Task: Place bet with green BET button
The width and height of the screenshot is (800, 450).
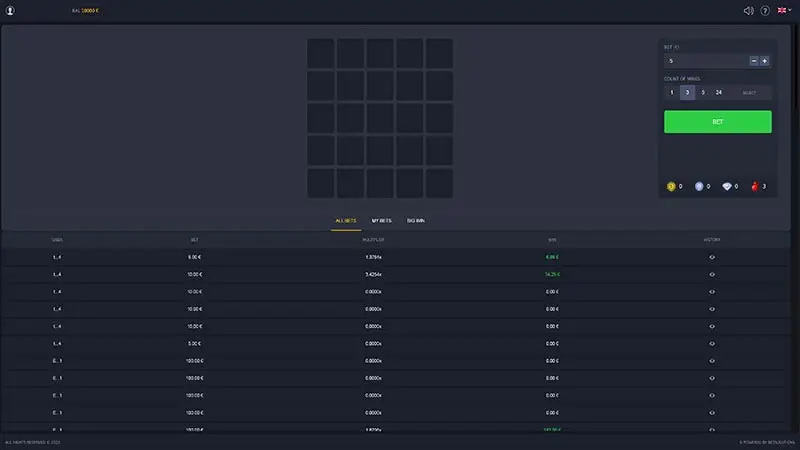Action: click(717, 122)
